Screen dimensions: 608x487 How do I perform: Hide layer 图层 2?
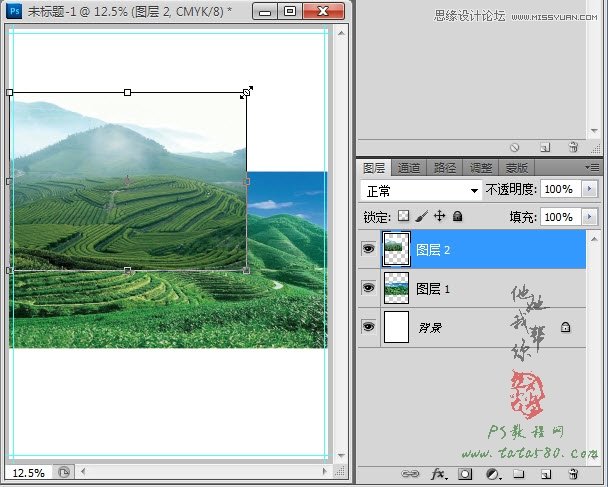click(368, 248)
